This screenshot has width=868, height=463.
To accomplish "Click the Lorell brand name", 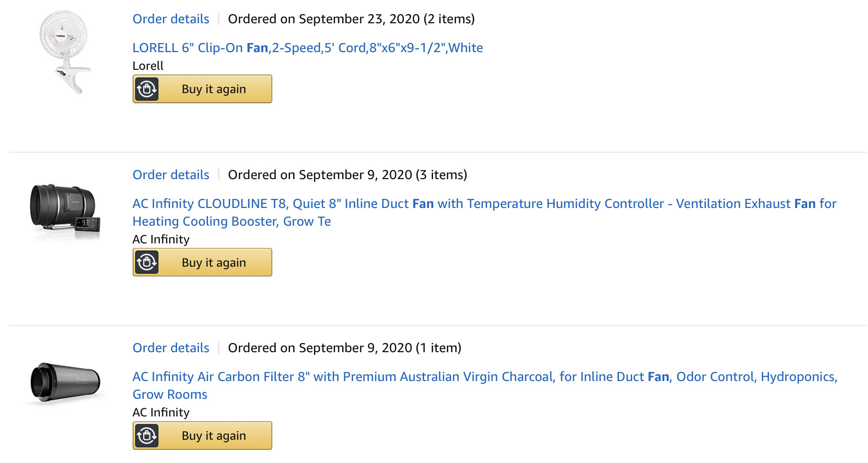I will coord(148,66).
